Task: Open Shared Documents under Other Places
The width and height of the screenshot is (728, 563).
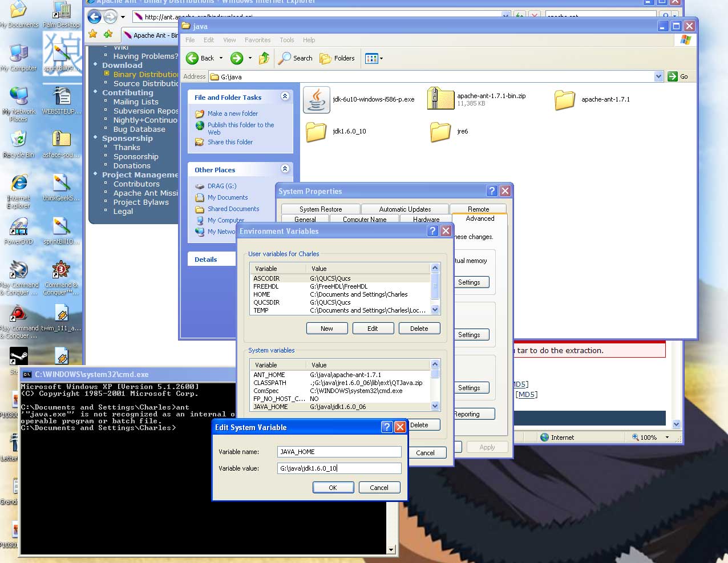Action: pos(233,209)
